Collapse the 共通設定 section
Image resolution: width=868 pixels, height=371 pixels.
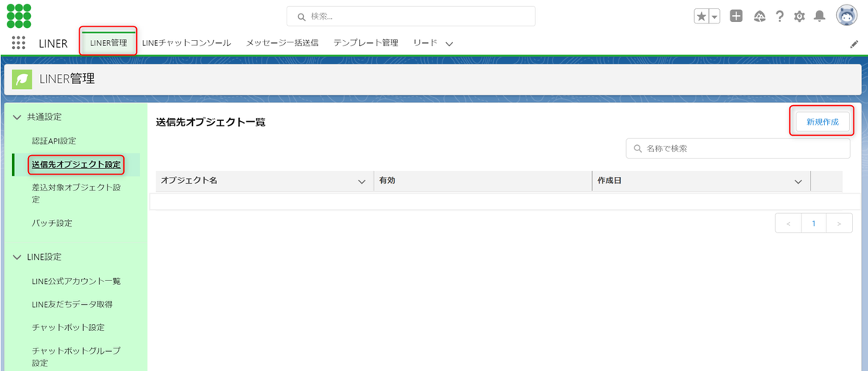[x=16, y=117]
